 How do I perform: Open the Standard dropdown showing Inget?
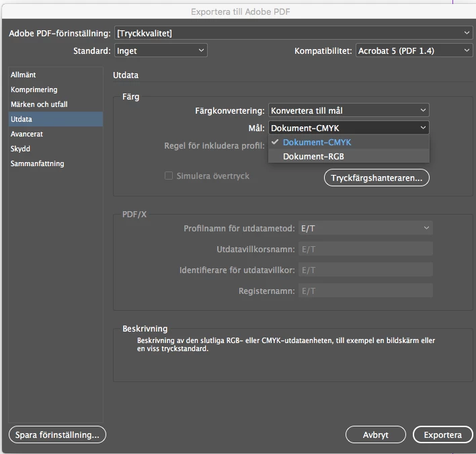click(x=161, y=50)
